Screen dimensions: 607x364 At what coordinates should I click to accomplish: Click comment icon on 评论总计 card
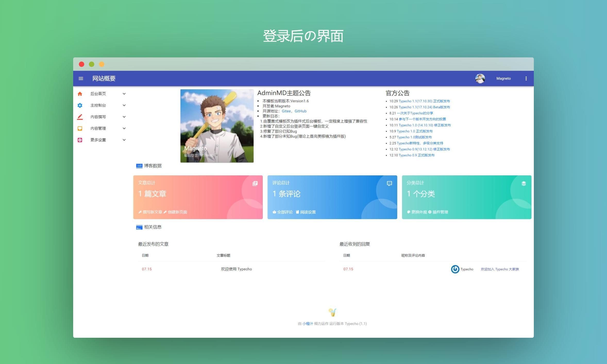[x=389, y=184]
